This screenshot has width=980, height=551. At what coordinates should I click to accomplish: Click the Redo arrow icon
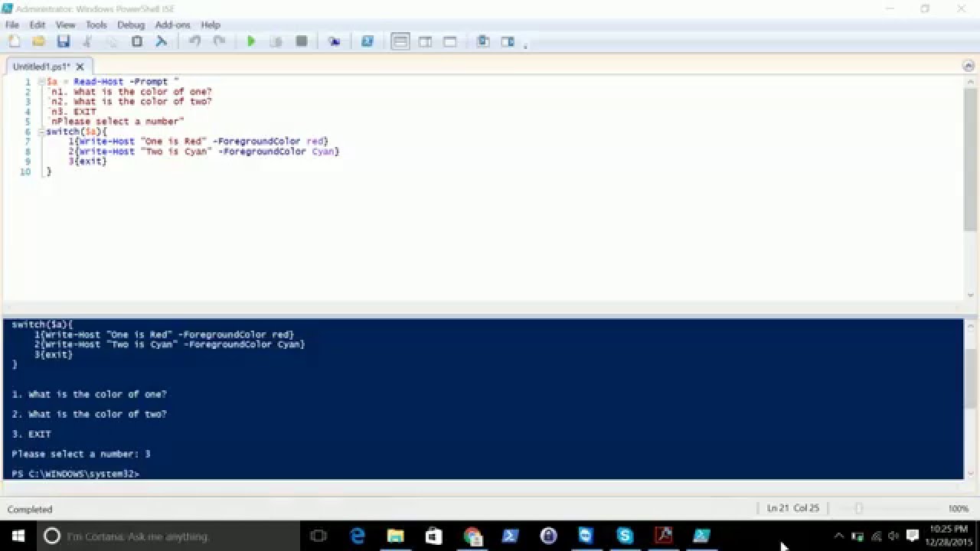(x=219, y=41)
